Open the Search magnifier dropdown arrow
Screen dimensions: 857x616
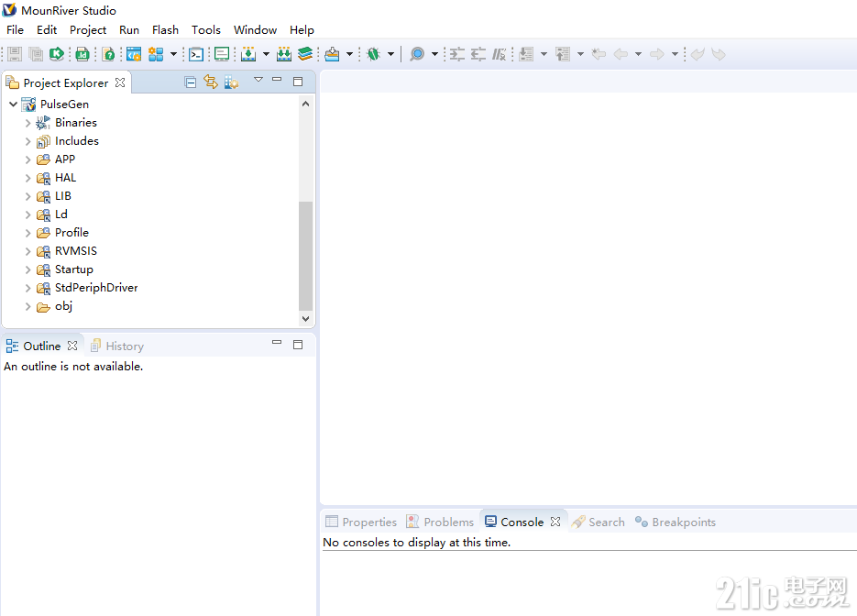(434, 54)
